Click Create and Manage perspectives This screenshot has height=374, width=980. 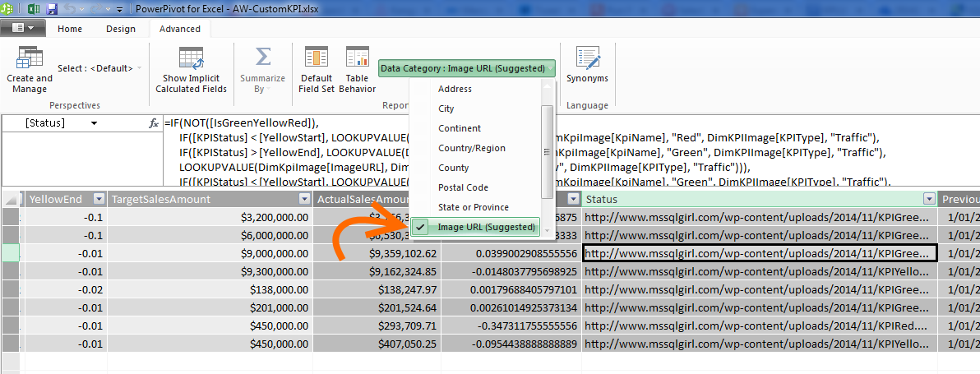tap(30, 71)
